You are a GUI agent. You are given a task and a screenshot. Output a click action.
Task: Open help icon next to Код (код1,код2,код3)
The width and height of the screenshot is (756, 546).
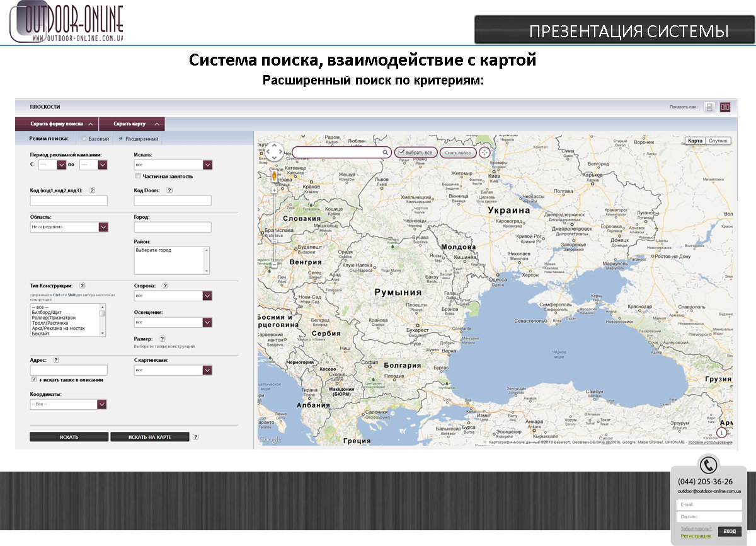tap(92, 190)
